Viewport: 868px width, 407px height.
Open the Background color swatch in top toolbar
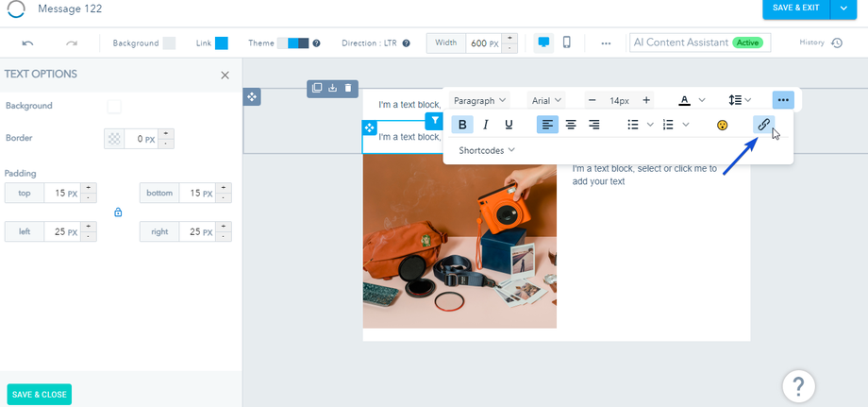click(169, 43)
